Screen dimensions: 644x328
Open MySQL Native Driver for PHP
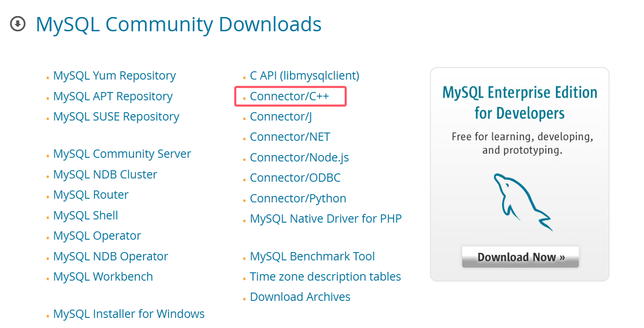pos(326,219)
